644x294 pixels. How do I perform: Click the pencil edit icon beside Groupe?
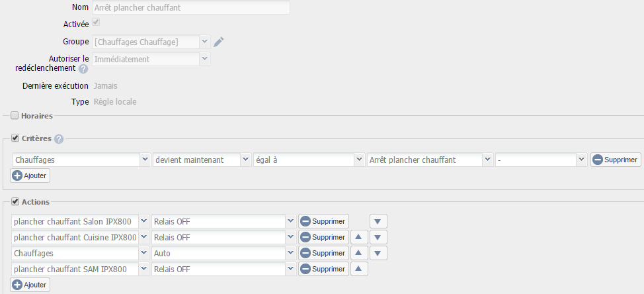[x=219, y=42]
